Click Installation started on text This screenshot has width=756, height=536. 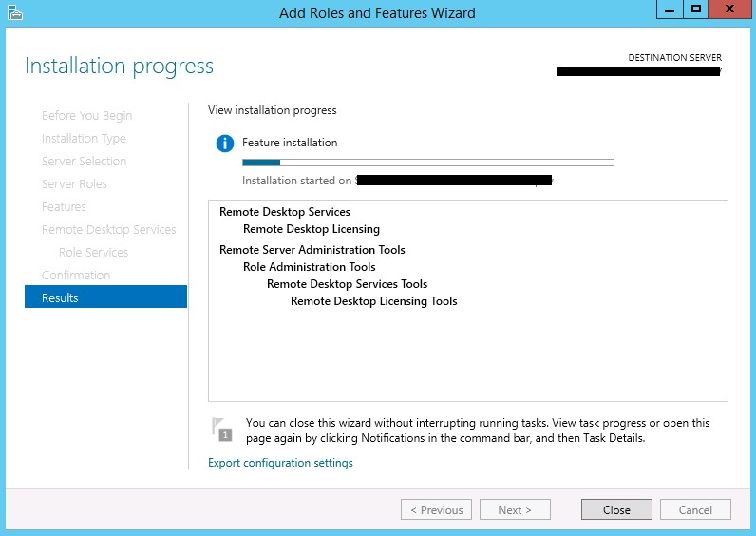[297, 181]
